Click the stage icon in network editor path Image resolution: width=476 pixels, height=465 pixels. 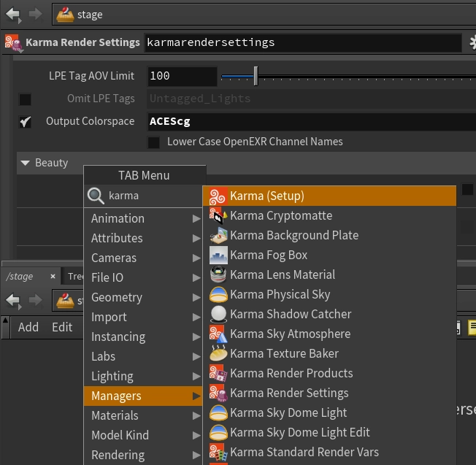(x=65, y=301)
